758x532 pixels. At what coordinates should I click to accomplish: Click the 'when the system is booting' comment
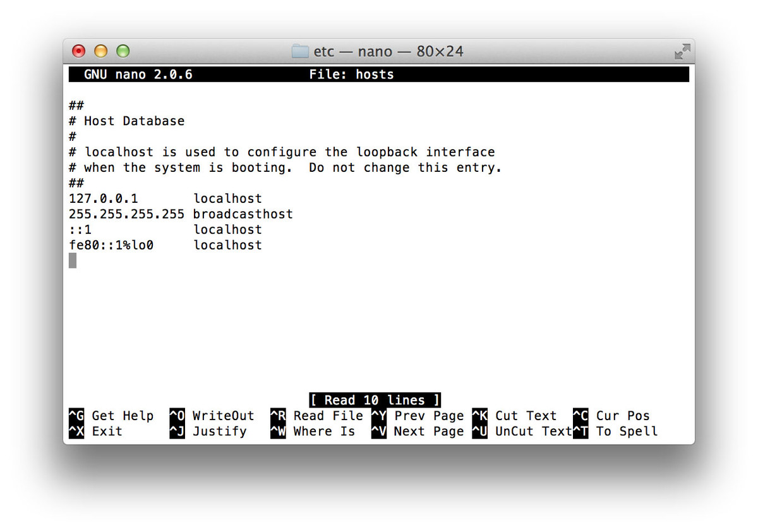click(286, 167)
